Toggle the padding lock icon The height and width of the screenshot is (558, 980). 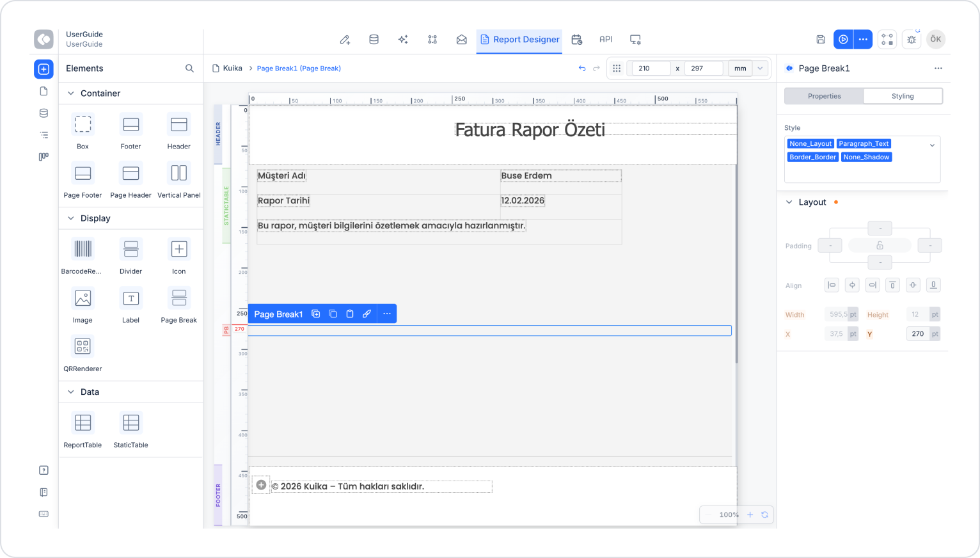point(880,246)
